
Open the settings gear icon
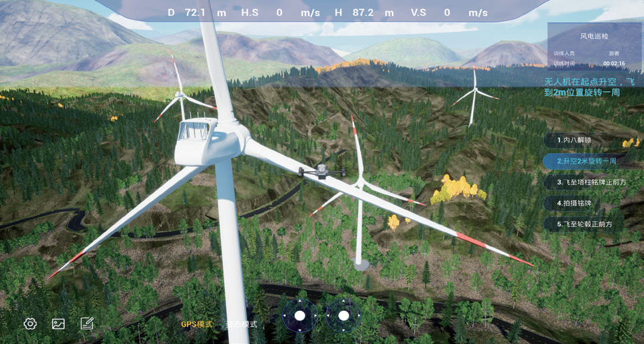(30, 324)
